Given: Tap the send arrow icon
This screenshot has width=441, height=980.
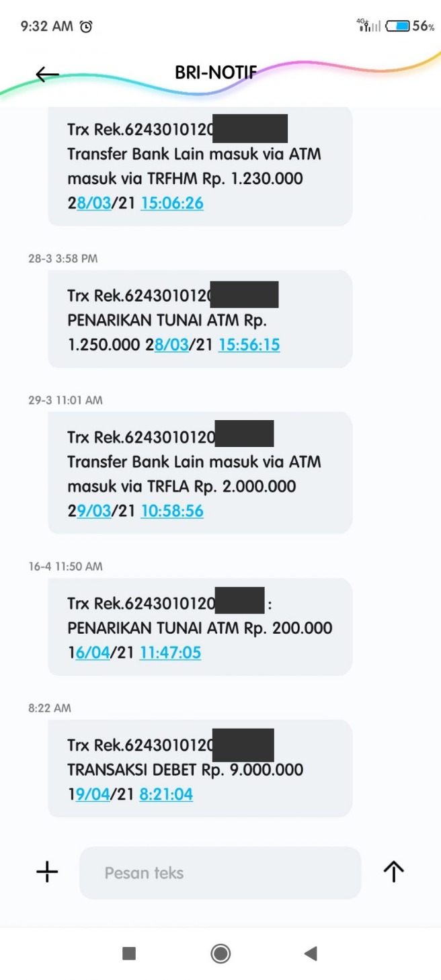Looking at the screenshot, I should click(394, 872).
